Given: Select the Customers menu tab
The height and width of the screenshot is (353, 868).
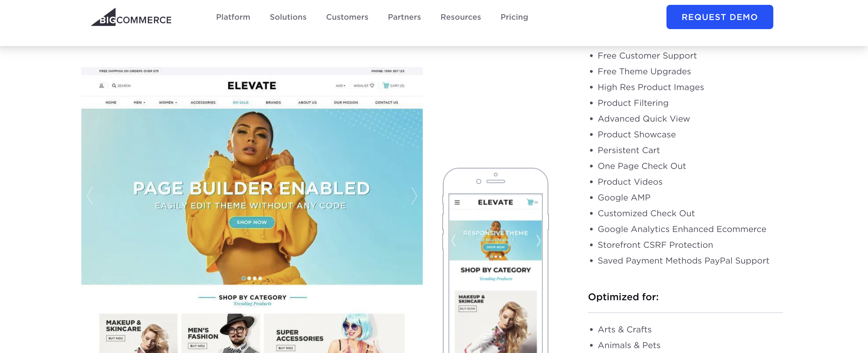Looking at the screenshot, I should click(x=347, y=16).
